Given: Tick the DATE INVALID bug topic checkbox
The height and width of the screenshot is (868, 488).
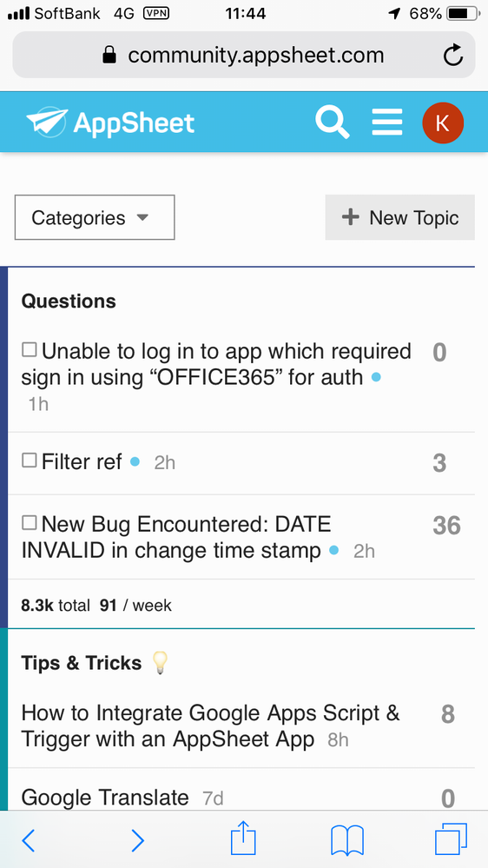Looking at the screenshot, I should (x=30, y=522).
